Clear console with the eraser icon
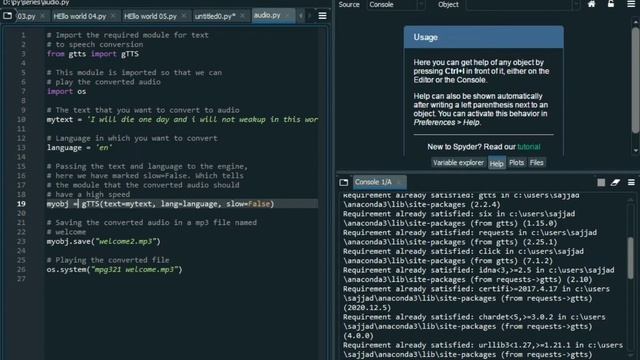This screenshot has height=360, width=640. pyautogui.click(x=615, y=182)
